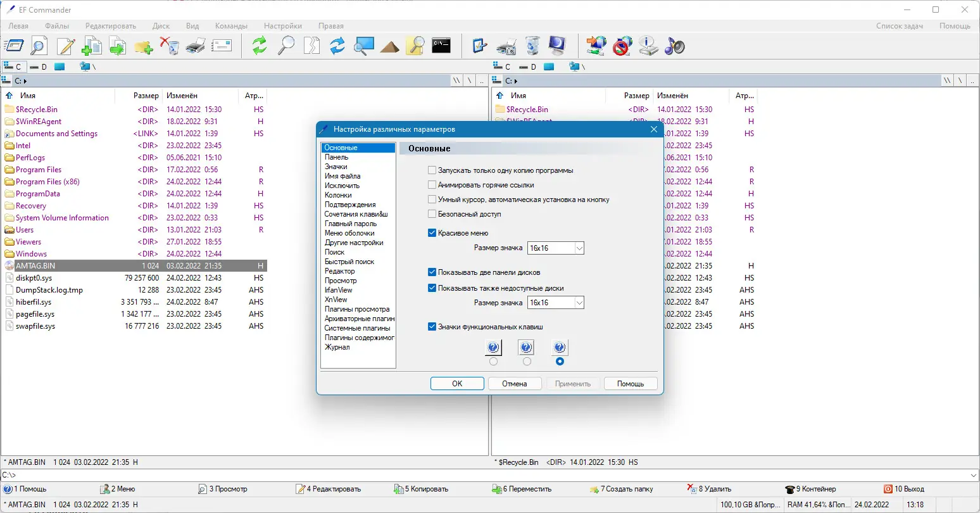This screenshot has width=980, height=513.
Task: Expand the command line history dropdown
Action: 974,475
